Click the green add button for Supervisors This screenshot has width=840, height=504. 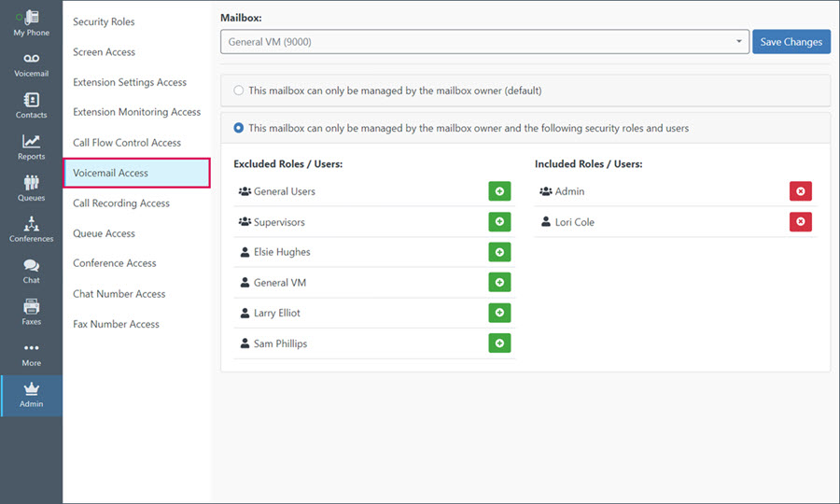499,222
